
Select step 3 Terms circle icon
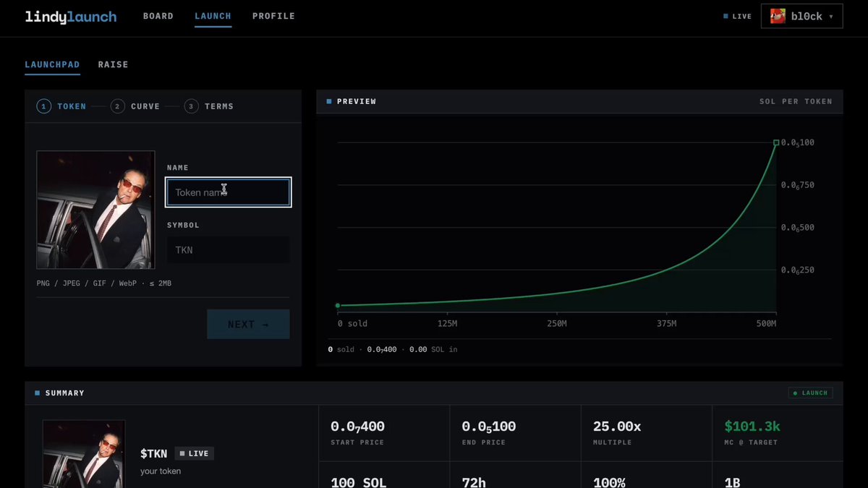pyautogui.click(x=191, y=106)
